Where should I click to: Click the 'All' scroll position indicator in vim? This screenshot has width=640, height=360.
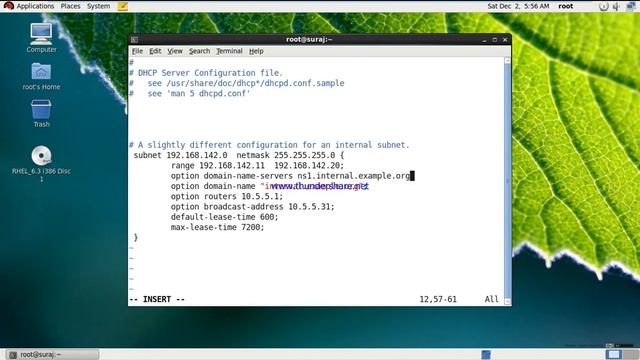coord(491,299)
